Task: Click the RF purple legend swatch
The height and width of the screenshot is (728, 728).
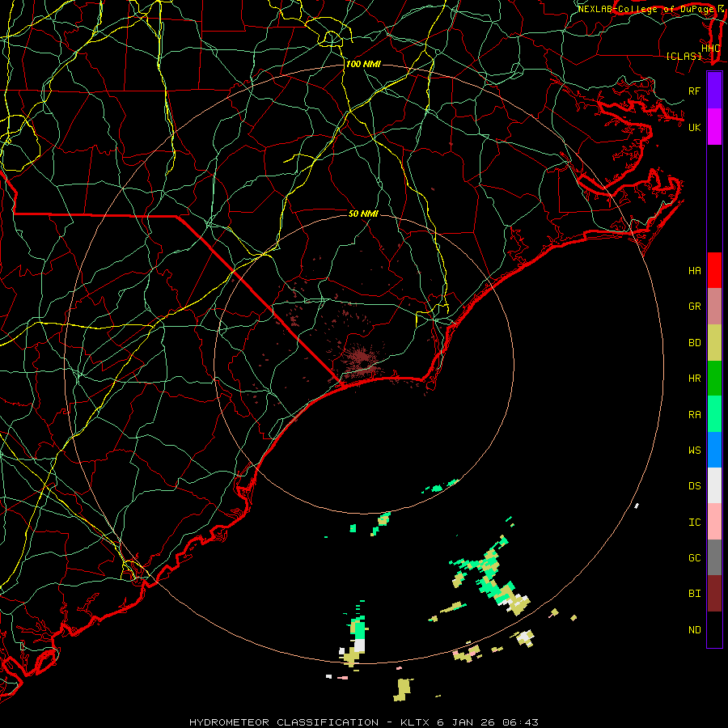Action: pyautogui.click(x=714, y=91)
